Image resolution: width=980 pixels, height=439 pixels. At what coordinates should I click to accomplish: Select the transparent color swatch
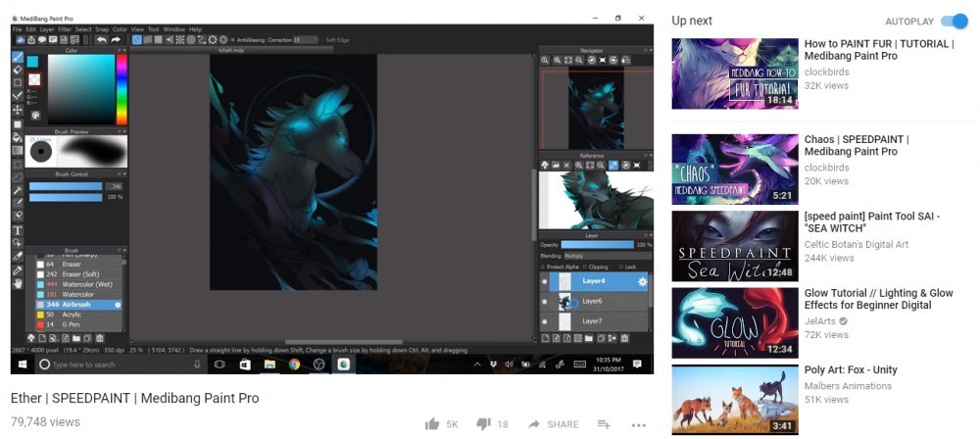[33, 79]
